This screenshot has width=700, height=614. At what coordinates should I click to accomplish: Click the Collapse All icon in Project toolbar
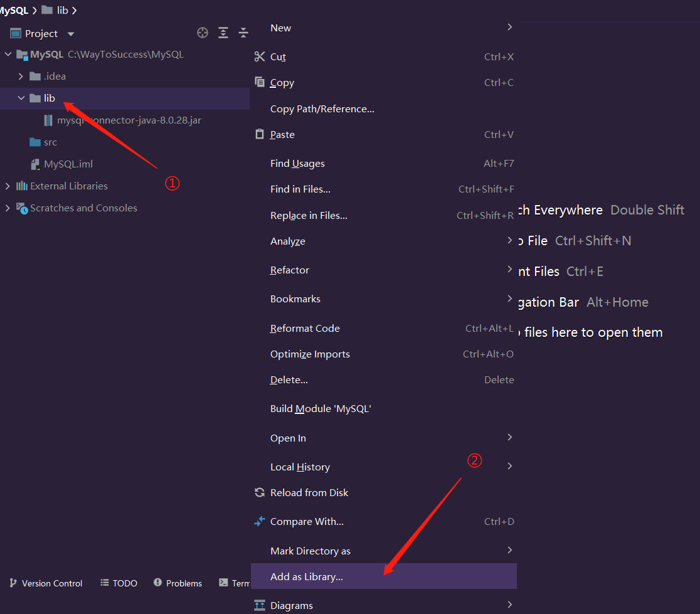243,33
